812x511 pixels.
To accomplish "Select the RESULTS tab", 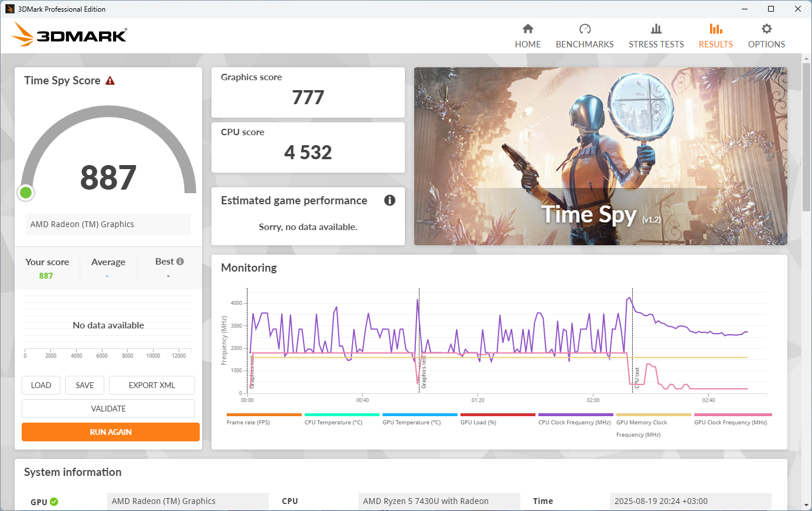I will [x=716, y=44].
